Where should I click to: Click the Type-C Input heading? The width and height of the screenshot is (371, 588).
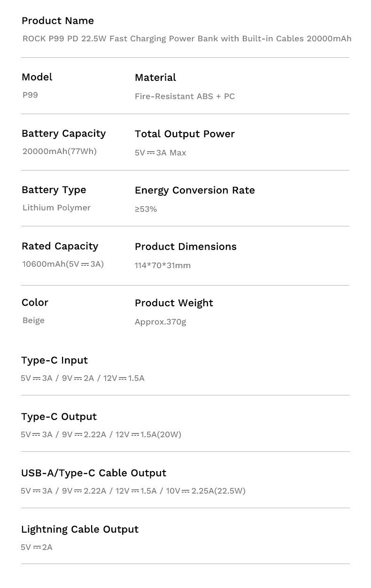click(54, 360)
